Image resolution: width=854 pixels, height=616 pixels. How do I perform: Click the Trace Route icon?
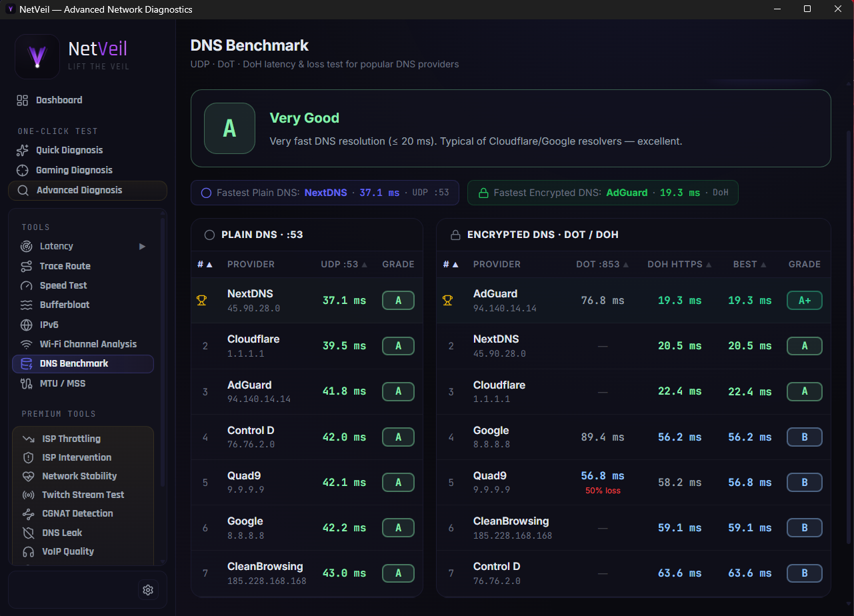pos(26,266)
